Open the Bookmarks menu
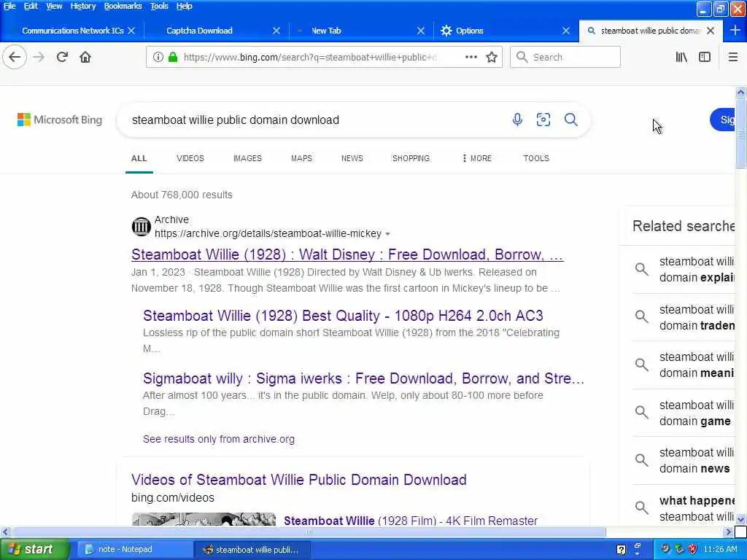 pos(123,6)
